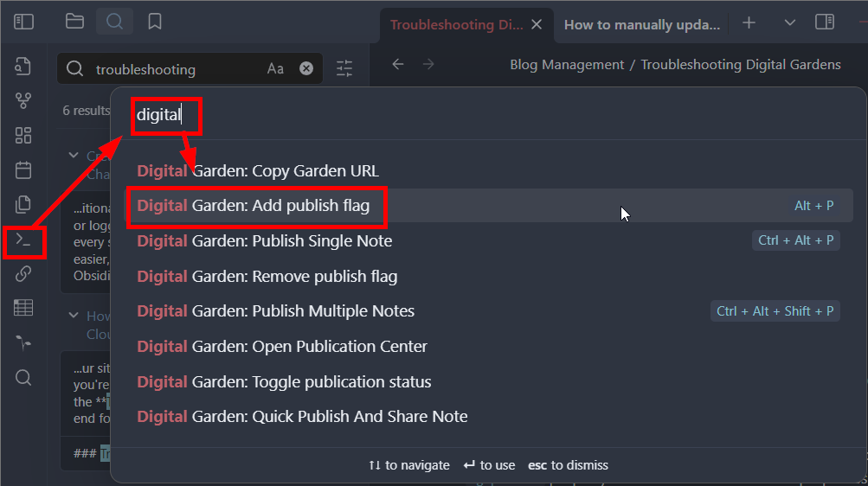Click the "Blog Management" breadcrumb
The image size is (868, 486).
point(567,64)
